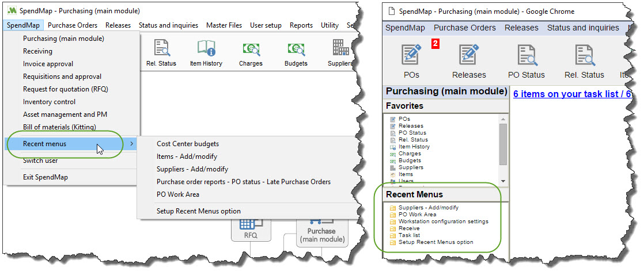Open Cost Center budgets recent menu
The height and width of the screenshot is (271, 644).
point(188,144)
